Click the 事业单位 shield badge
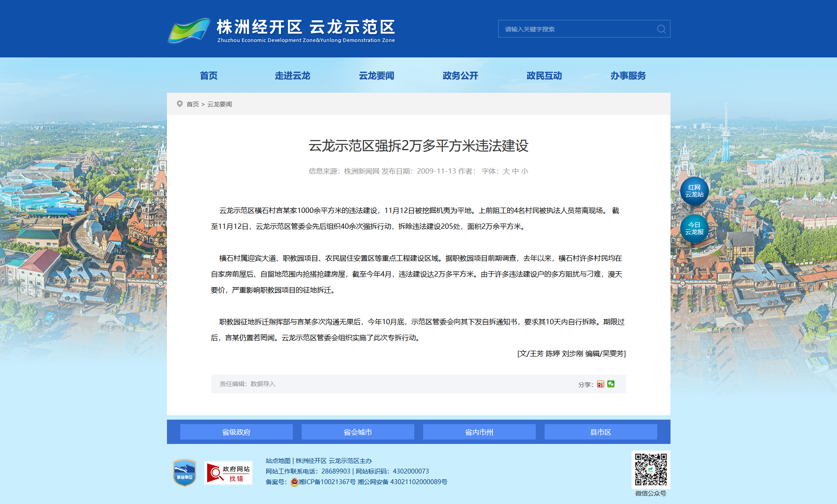 click(x=185, y=473)
